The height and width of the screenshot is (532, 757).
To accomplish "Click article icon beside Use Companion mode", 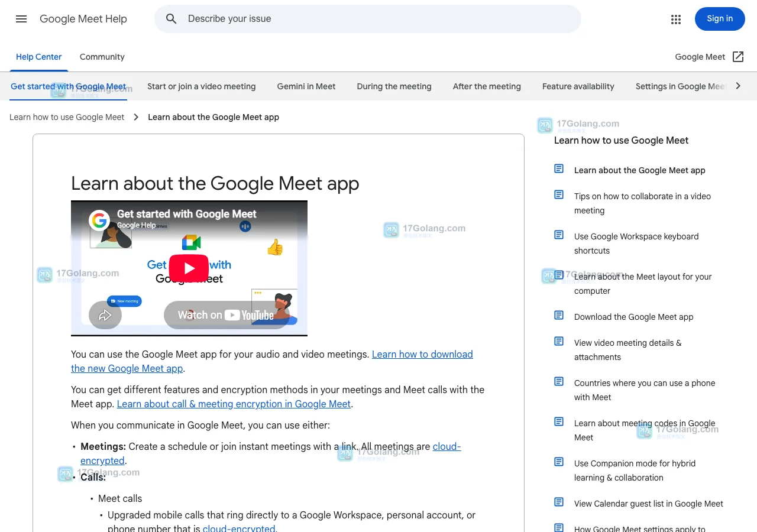I will 559,462.
